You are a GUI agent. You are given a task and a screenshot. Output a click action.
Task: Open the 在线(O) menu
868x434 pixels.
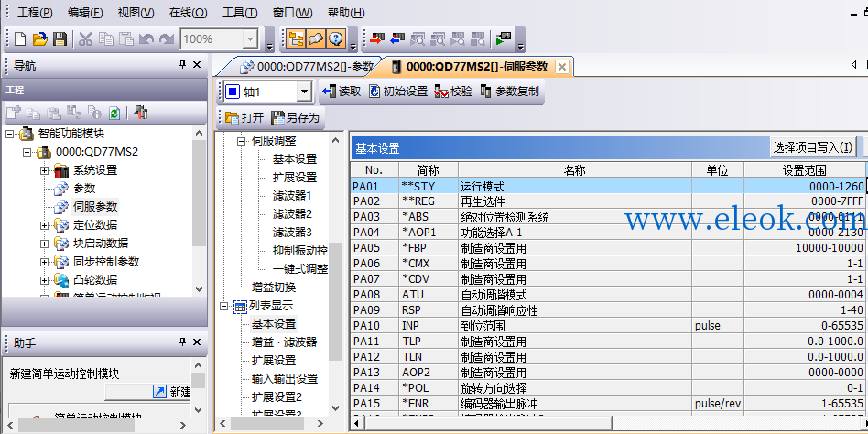coord(189,12)
